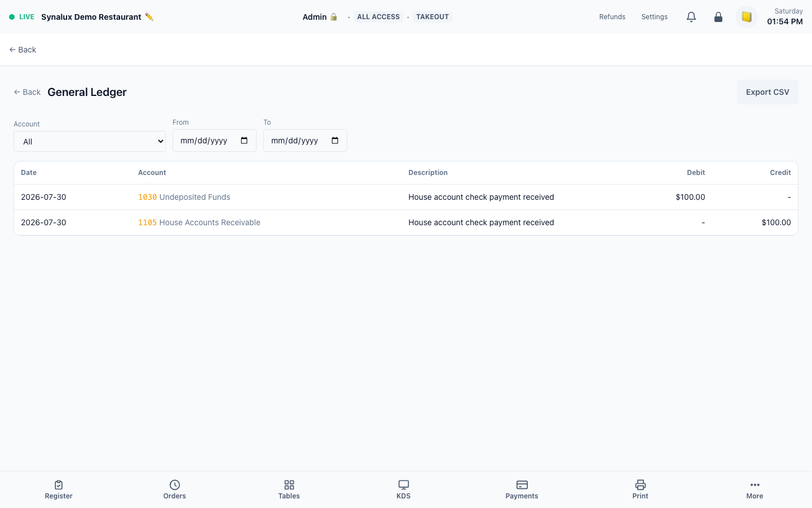Open the Payments card icon

click(x=522, y=485)
